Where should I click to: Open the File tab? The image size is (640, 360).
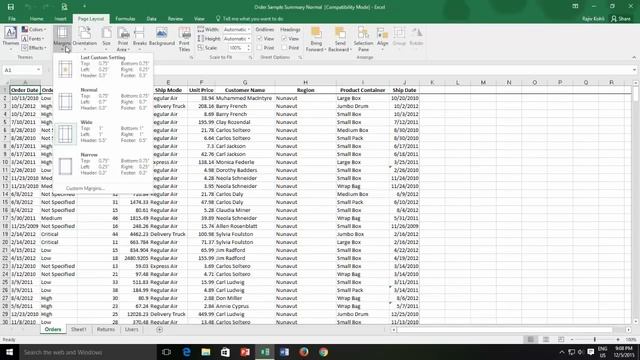point(12,19)
